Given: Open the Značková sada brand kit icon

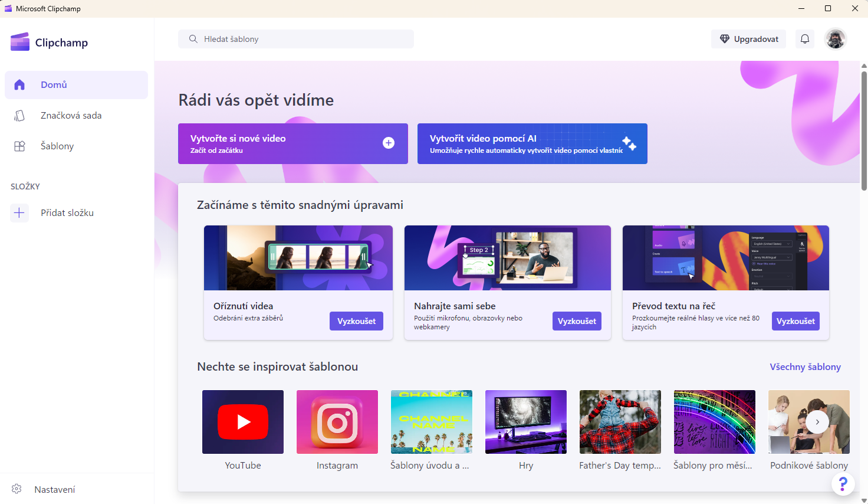Looking at the screenshot, I should (19, 116).
